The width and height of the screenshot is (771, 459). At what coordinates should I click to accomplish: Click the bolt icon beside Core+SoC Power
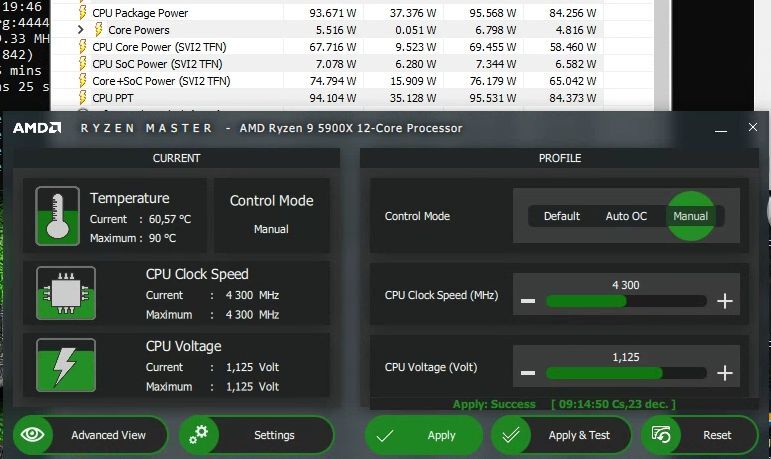(x=83, y=81)
